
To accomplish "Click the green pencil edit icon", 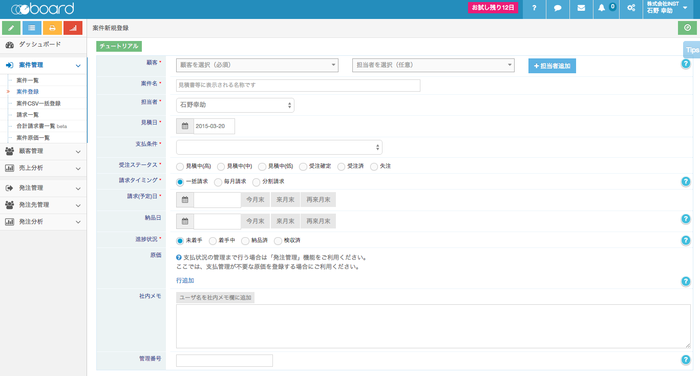I will tap(11, 28).
